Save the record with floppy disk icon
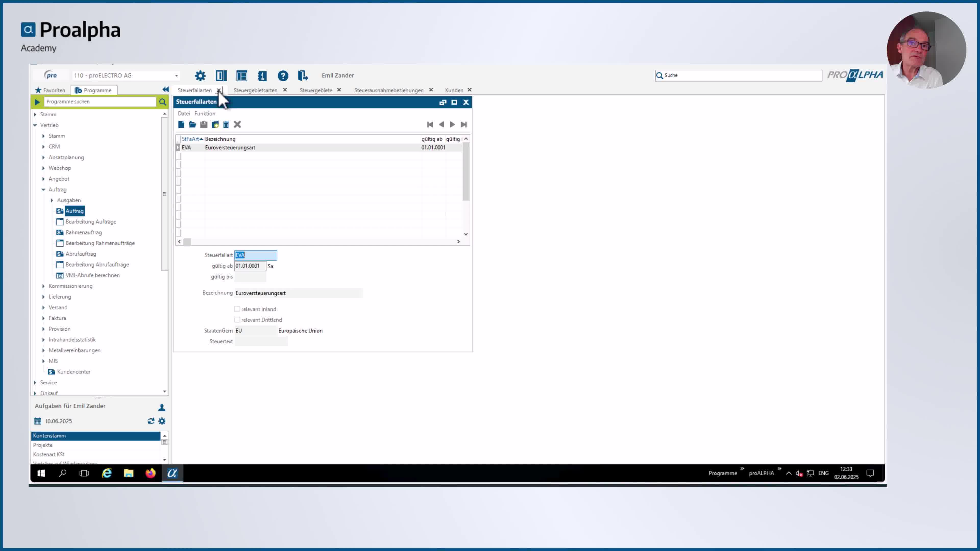 pyautogui.click(x=204, y=124)
